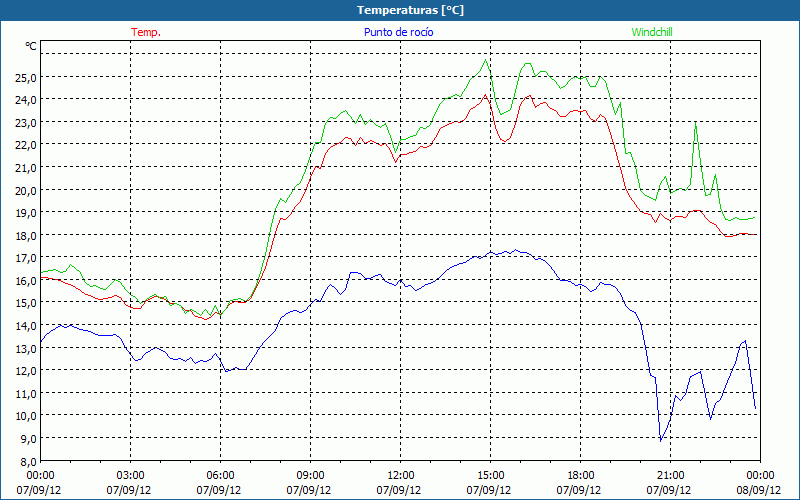The image size is (800, 500).
Task: Click the 15,0 y-axis value
Action: pos(27,303)
